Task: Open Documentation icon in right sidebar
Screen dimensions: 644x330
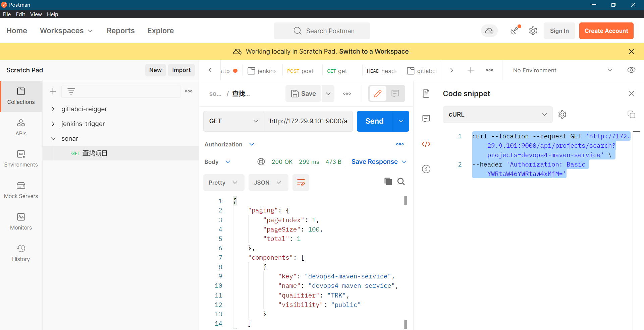Action: [x=426, y=93]
